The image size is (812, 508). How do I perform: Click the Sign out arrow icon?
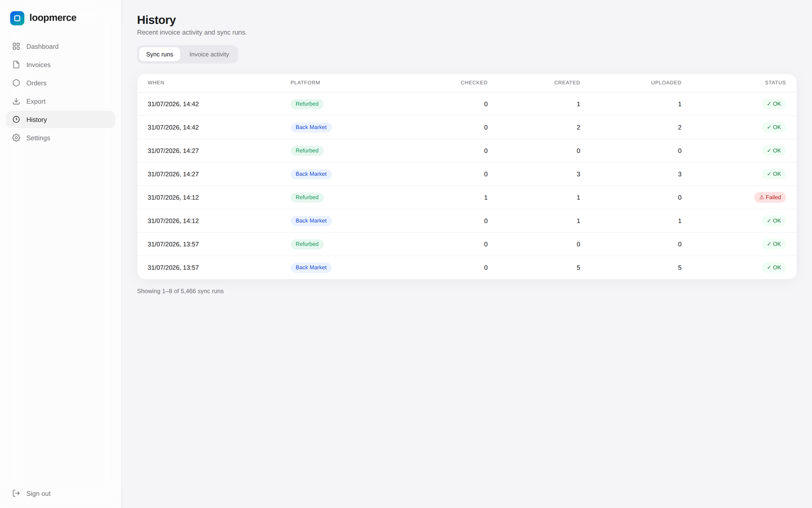tap(16, 493)
